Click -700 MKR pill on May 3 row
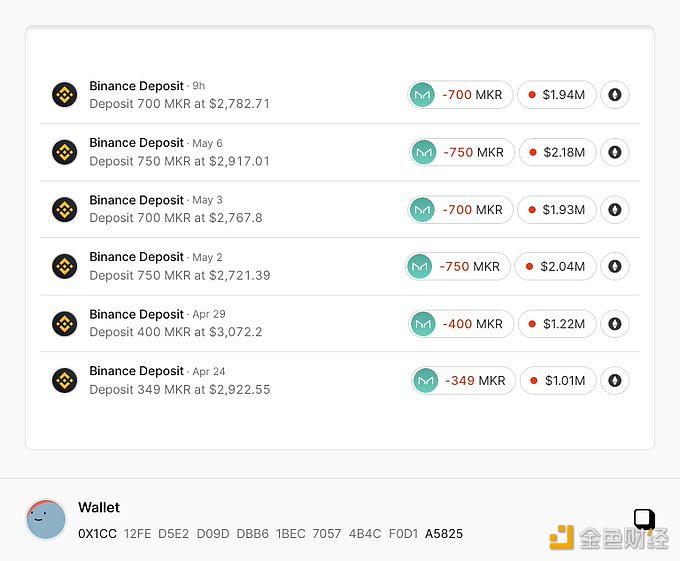This screenshot has width=680, height=561. click(x=460, y=210)
